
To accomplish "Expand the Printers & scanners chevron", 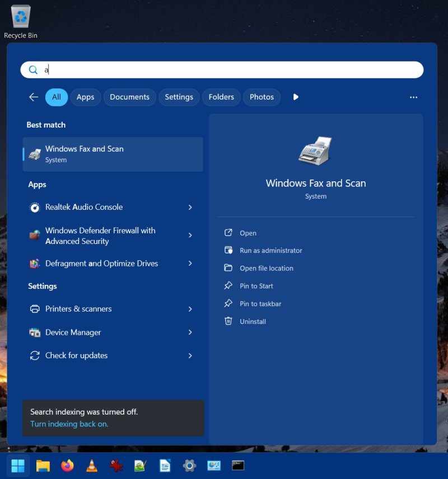I will (190, 309).
